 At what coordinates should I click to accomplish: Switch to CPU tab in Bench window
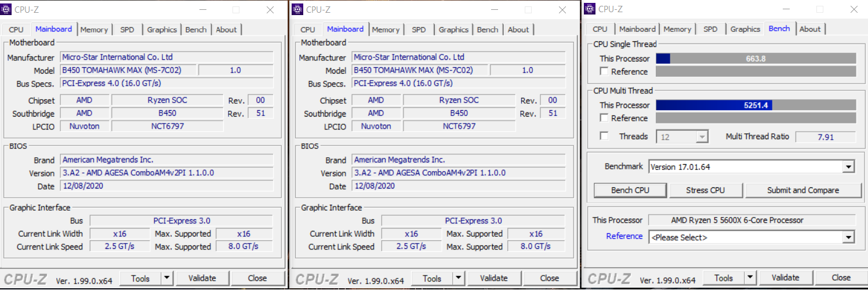coord(600,29)
